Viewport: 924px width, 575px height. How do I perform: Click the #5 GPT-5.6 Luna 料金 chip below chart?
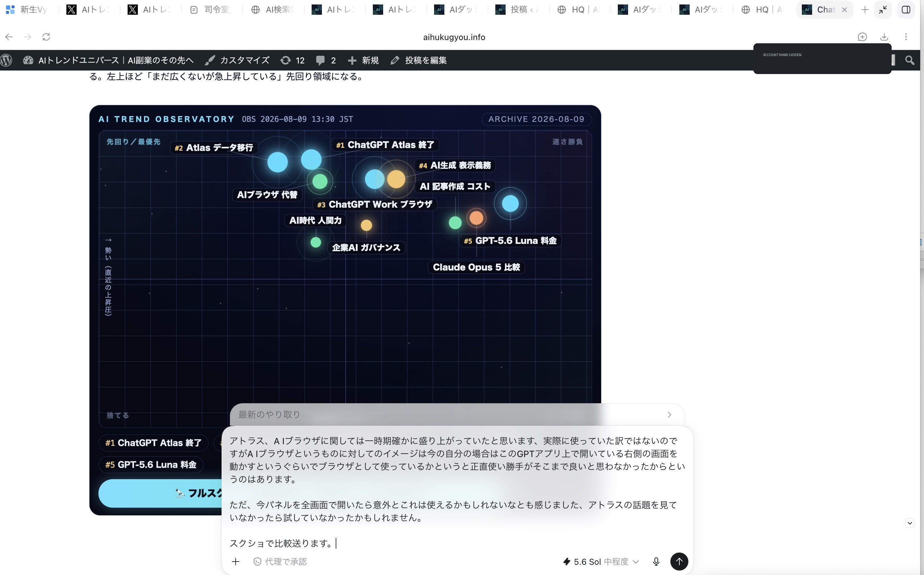click(x=151, y=465)
